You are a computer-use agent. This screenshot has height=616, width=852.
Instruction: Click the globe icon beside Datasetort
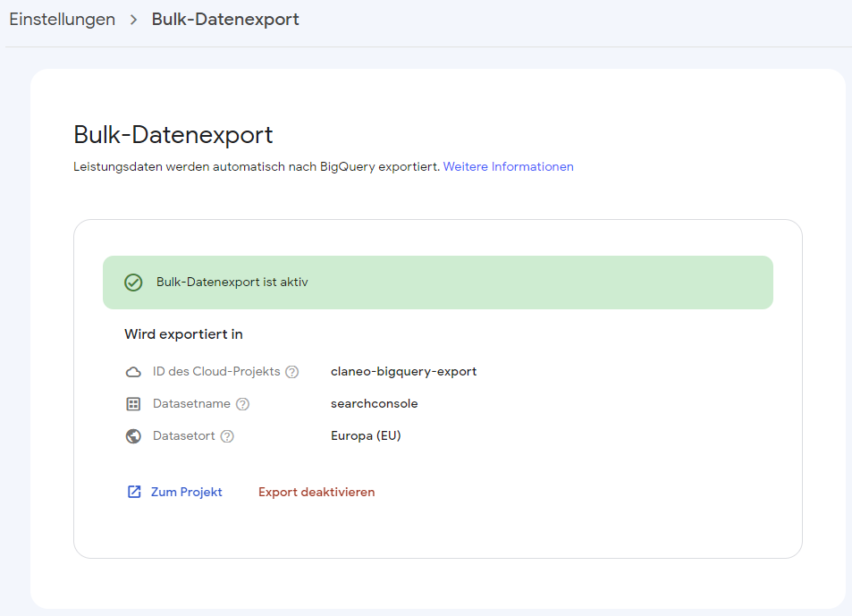pyautogui.click(x=133, y=436)
